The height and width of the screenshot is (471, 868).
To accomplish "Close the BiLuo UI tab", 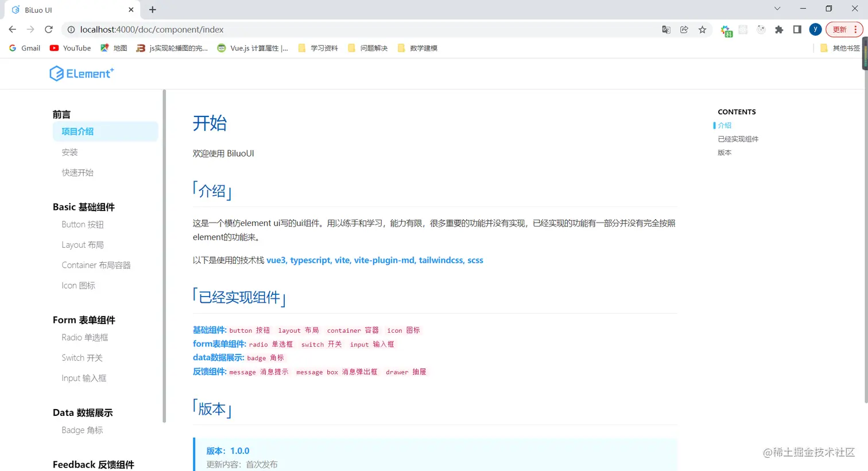I will click(131, 10).
